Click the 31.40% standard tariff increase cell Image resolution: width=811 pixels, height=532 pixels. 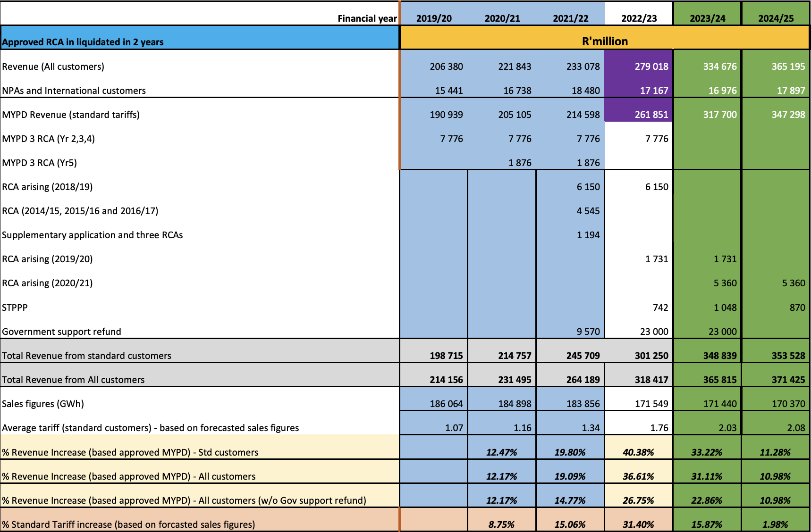coord(638,524)
